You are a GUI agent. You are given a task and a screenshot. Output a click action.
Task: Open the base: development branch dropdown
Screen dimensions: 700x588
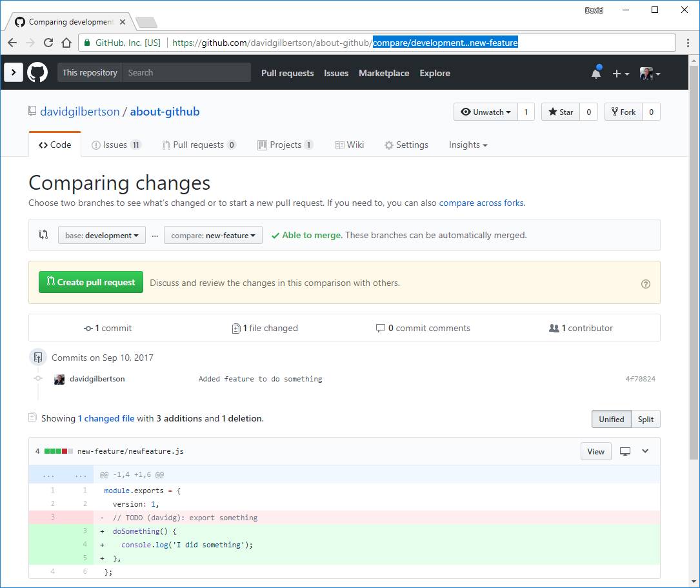pos(102,236)
